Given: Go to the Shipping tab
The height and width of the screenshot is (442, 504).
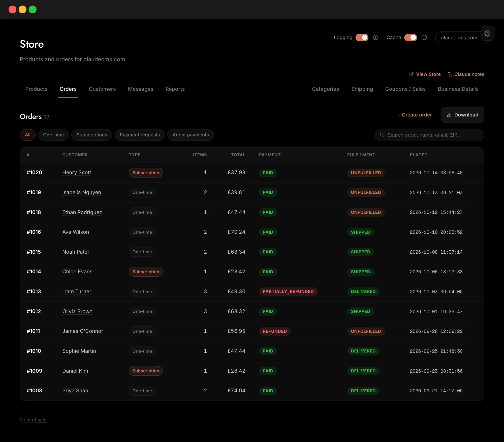Looking at the screenshot, I should click(362, 89).
